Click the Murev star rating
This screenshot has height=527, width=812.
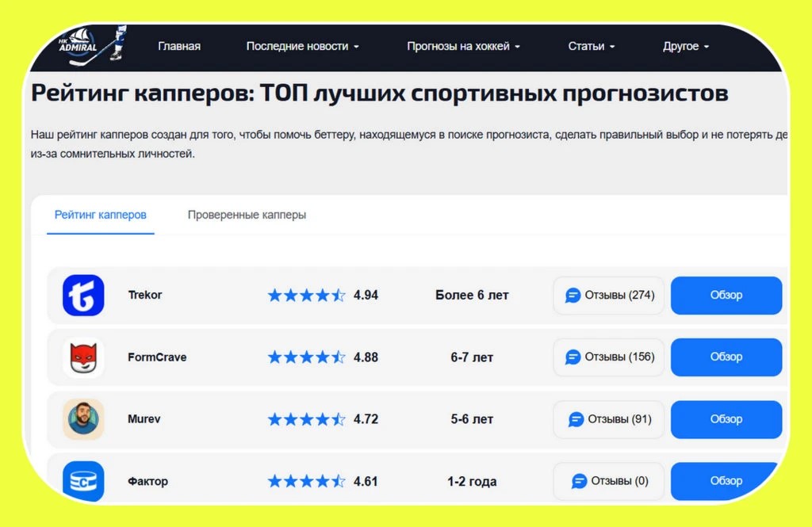(x=307, y=419)
